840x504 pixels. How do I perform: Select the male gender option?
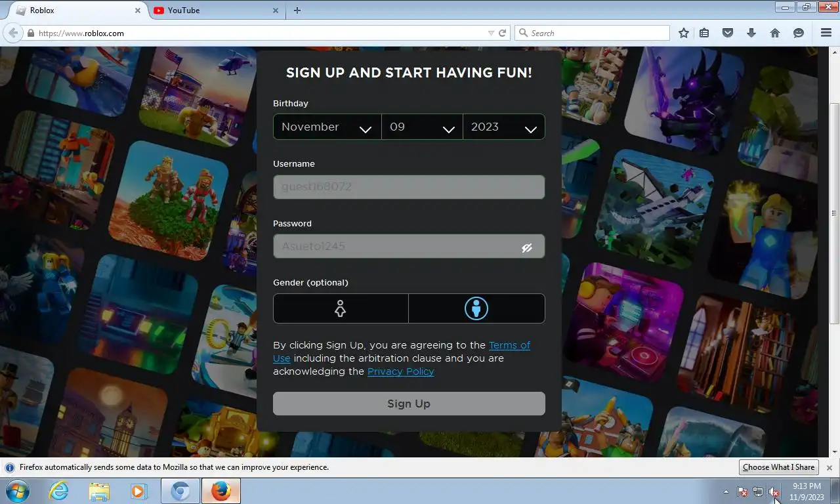click(x=476, y=308)
